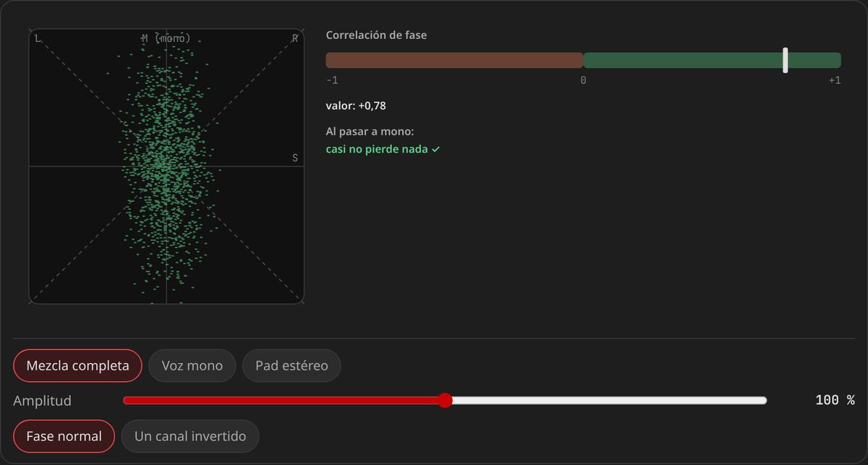Viewport: 868px width, 465px height.
Task: Enable Un canal invertido option
Action: click(x=190, y=436)
